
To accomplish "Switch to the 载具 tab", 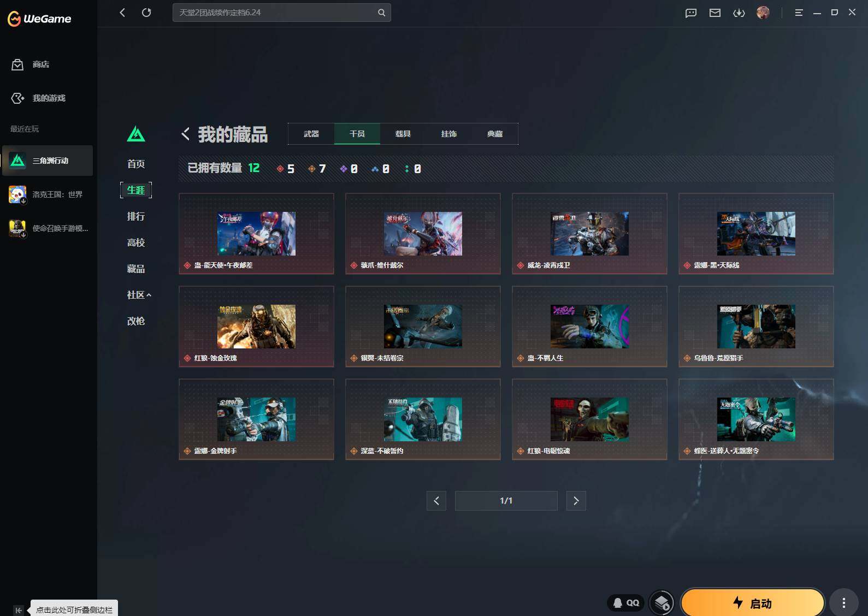I will click(x=403, y=134).
